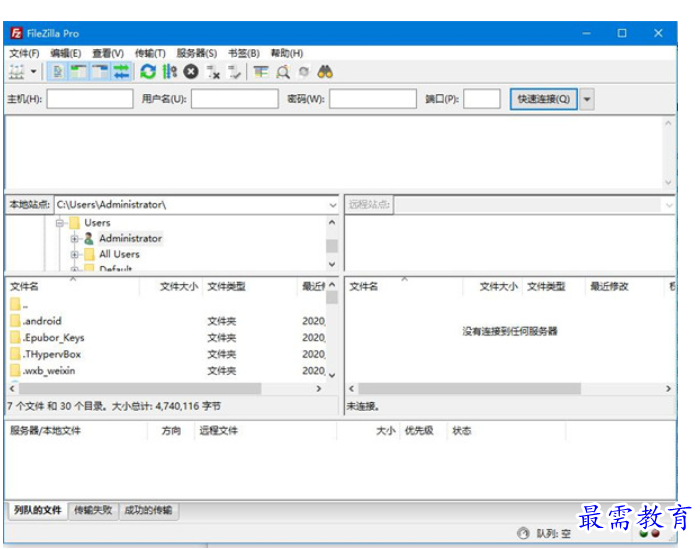Switch to the 列队的文件 tab
The height and width of the screenshot is (549, 700).
pos(38,510)
